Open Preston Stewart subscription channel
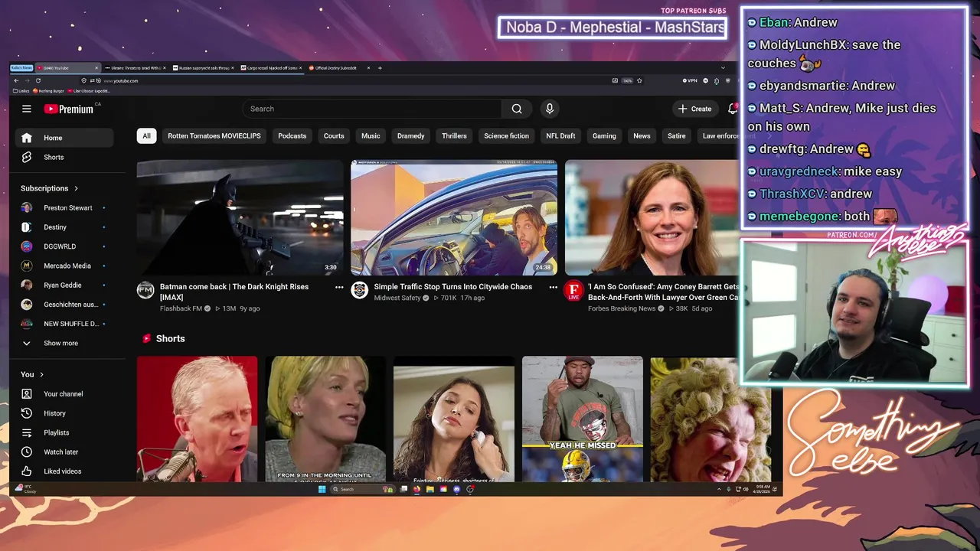The width and height of the screenshot is (980, 551). (64, 207)
